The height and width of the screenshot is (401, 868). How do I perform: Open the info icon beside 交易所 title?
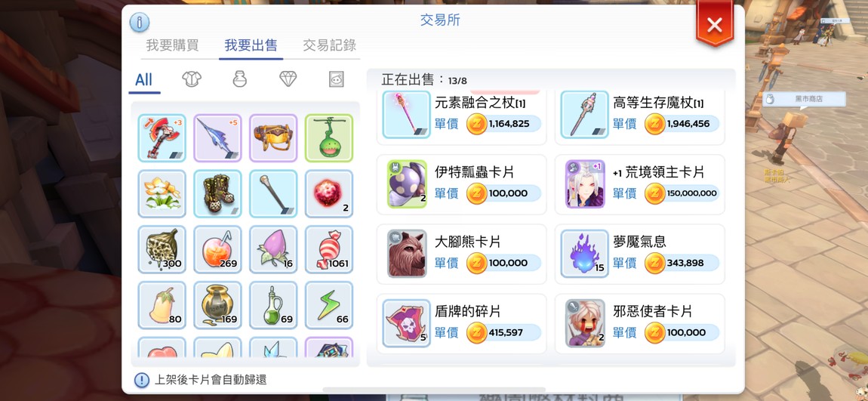[140, 22]
